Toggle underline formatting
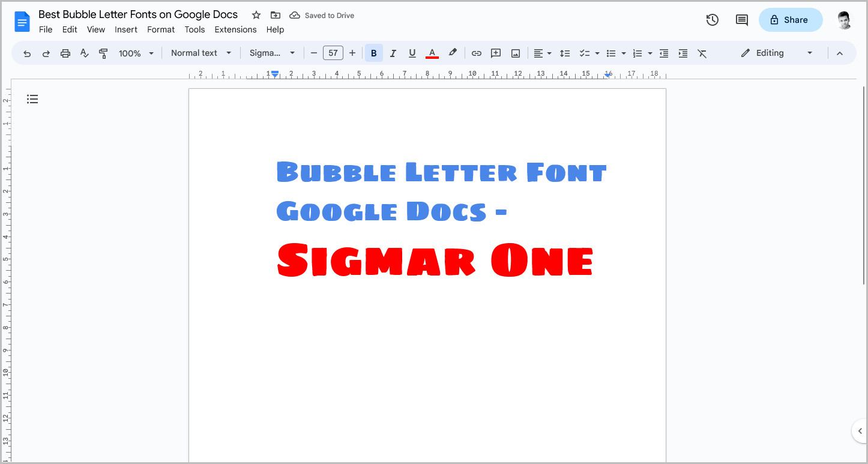868x464 pixels. point(412,53)
